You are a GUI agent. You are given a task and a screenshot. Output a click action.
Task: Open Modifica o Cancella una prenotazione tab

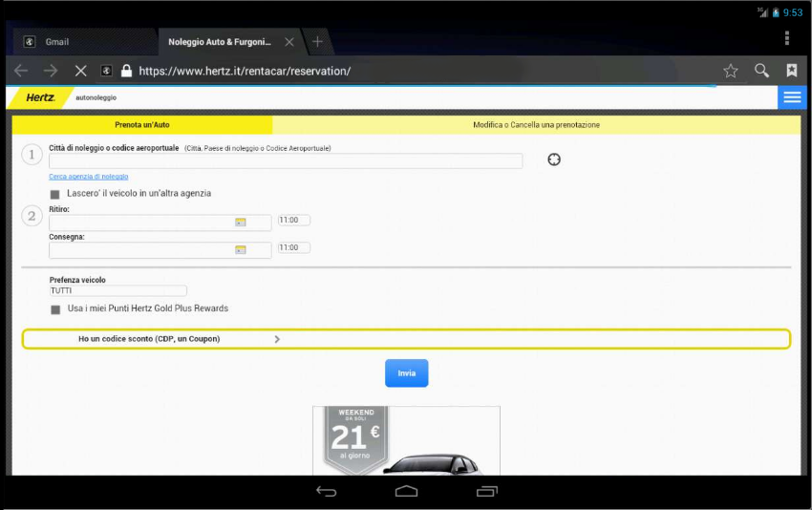(x=536, y=125)
